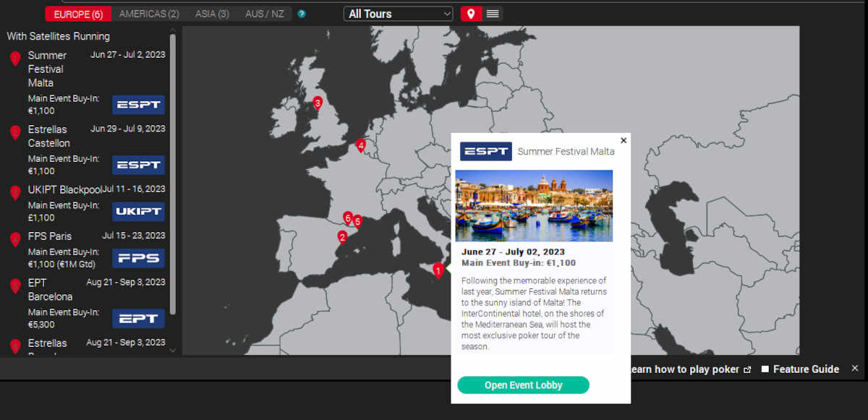Viewport: 868px width, 420px height.
Task: Click the pin icon beside UKIPT Blackpool
Action: click(x=15, y=193)
